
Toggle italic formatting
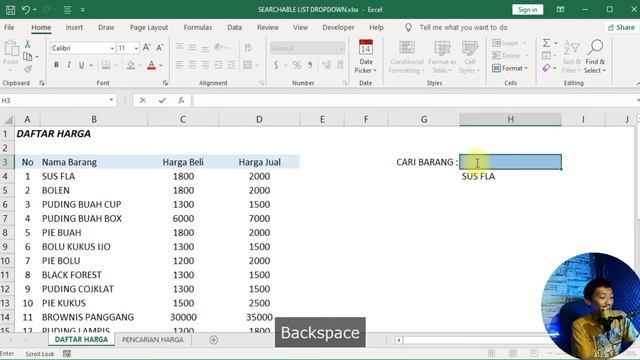[69, 65]
